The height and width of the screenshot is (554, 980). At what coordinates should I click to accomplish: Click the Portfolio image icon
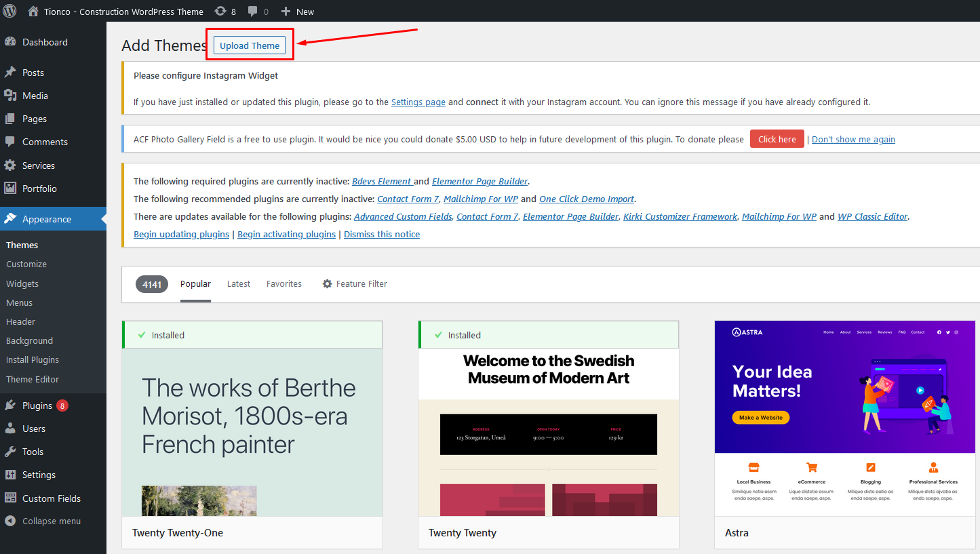click(10, 189)
